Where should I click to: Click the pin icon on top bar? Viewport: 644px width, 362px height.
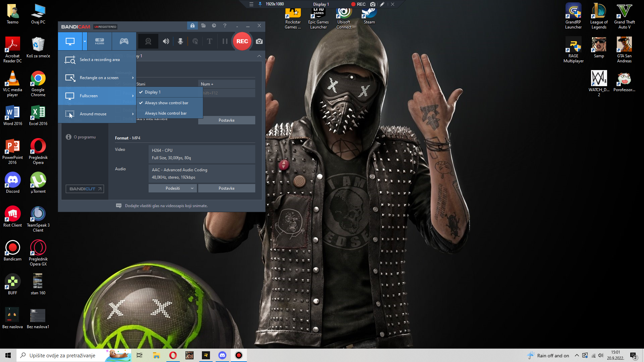[260, 4]
